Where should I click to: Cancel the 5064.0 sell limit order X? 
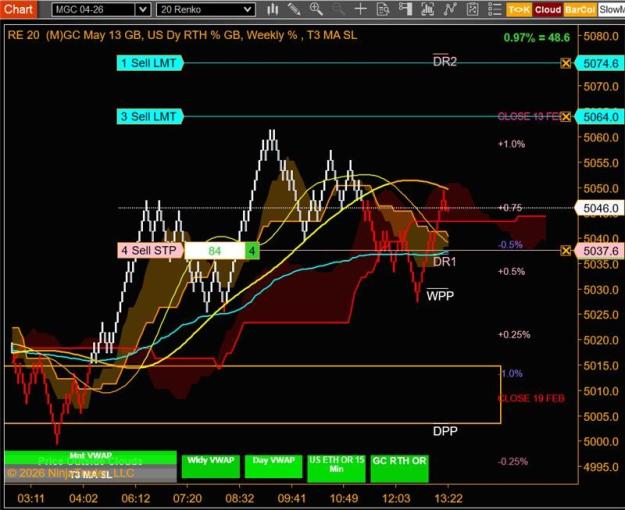coord(566,117)
